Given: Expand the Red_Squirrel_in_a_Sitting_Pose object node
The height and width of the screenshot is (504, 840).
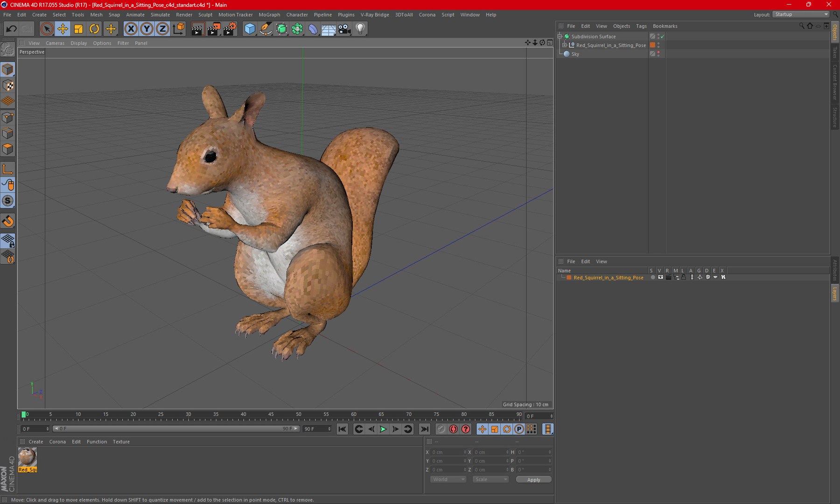Looking at the screenshot, I should [x=565, y=45].
